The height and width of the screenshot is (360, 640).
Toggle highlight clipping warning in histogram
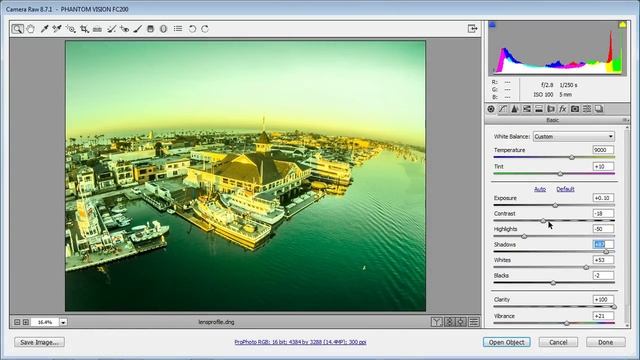pos(622,25)
